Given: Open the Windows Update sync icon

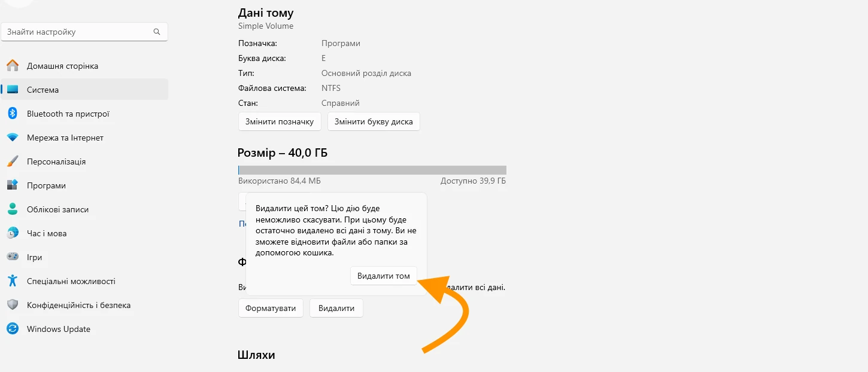Looking at the screenshot, I should click(x=13, y=329).
